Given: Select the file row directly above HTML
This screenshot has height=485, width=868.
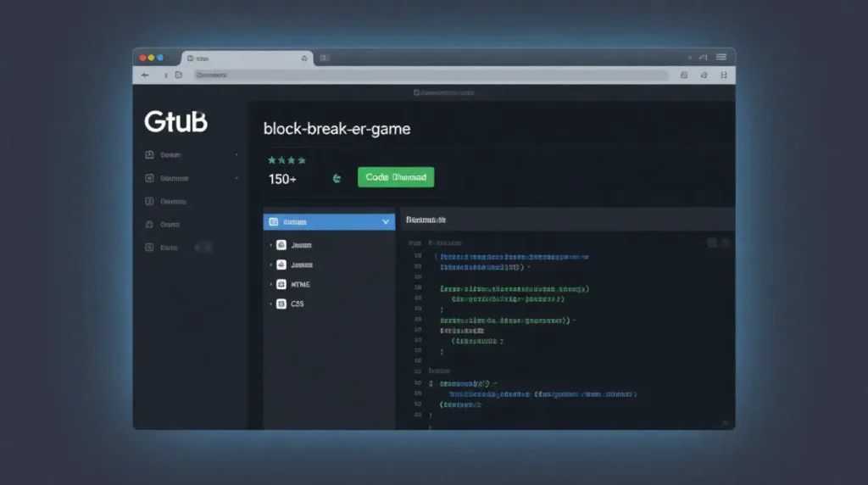Looking at the screenshot, I should pyautogui.click(x=329, y=265).
